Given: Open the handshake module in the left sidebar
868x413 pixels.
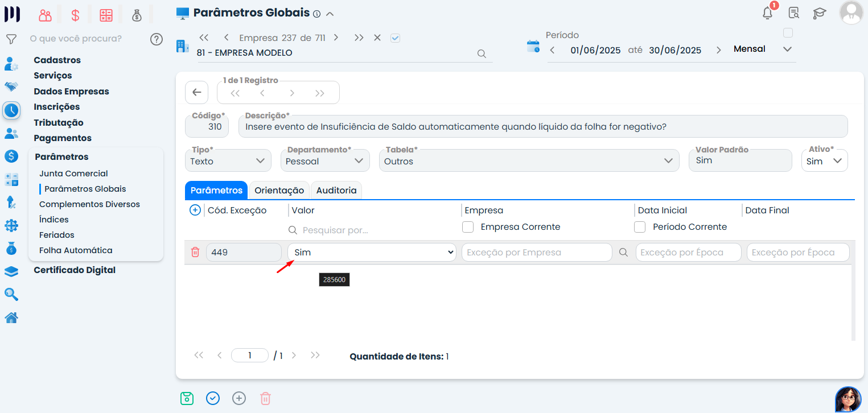Looking at the screenshot, I should 11,86.
